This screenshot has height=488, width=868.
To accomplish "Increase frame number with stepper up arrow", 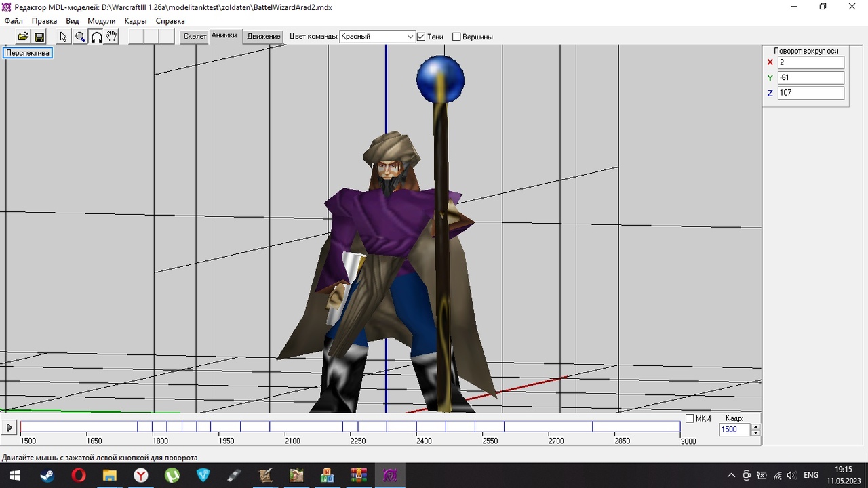I will tap(755, 426).
